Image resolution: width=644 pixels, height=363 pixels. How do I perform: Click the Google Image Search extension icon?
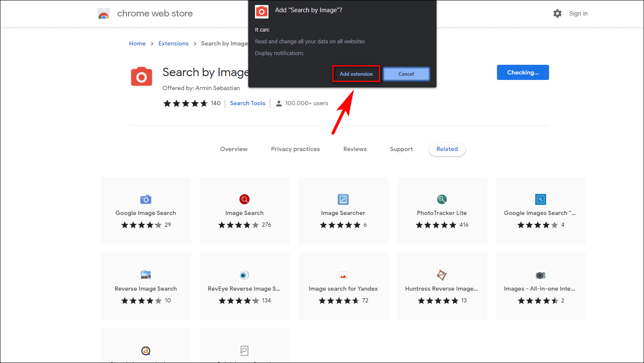(x=146, y=199)
